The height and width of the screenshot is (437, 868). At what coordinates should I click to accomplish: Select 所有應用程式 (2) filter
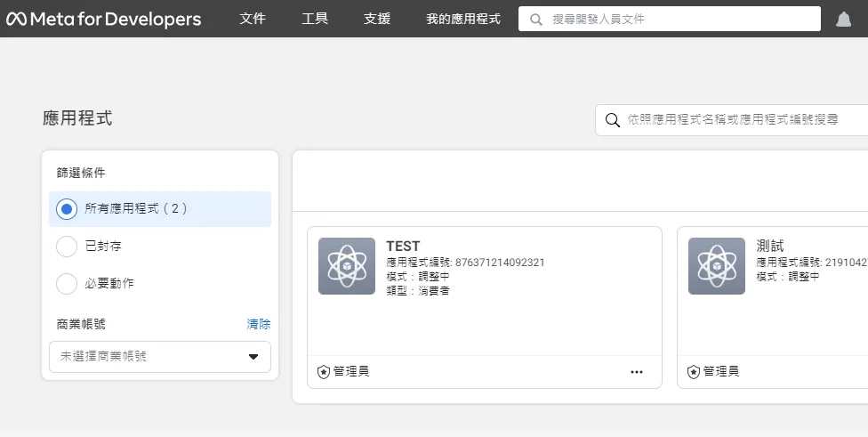160,209
